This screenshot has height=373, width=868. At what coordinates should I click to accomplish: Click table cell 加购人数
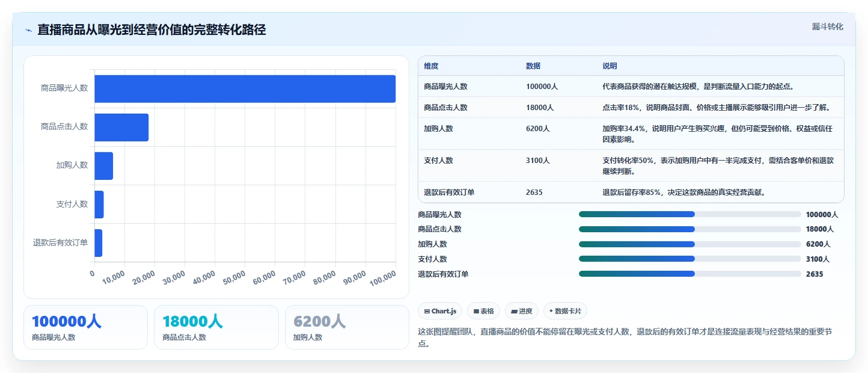pos(438,129)
